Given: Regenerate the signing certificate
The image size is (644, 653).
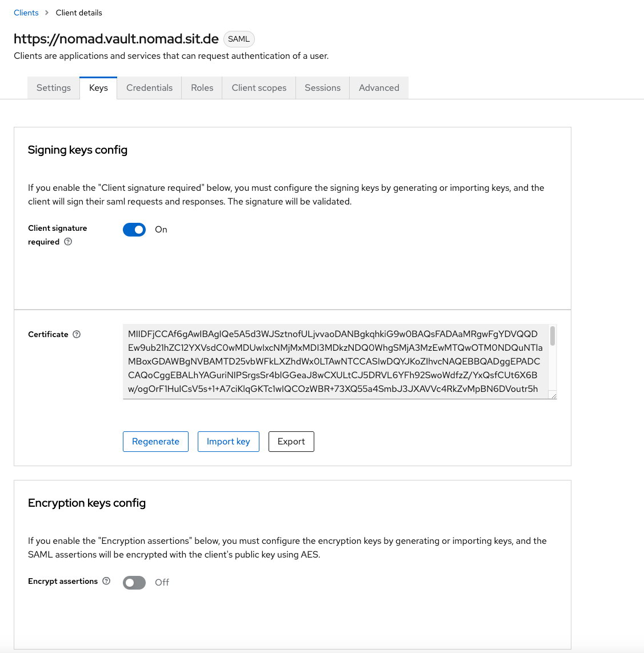Looking at the screenshot, I should tap(155, 442).
